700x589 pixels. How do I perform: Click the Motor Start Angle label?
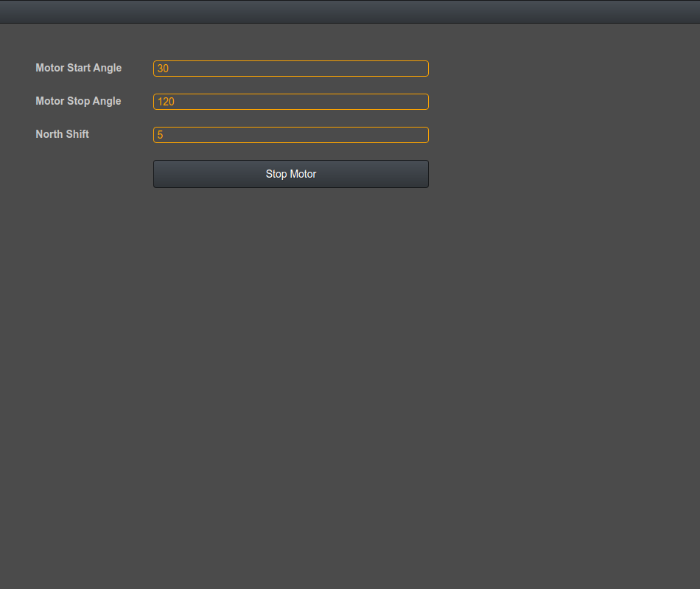coord(78,68)
